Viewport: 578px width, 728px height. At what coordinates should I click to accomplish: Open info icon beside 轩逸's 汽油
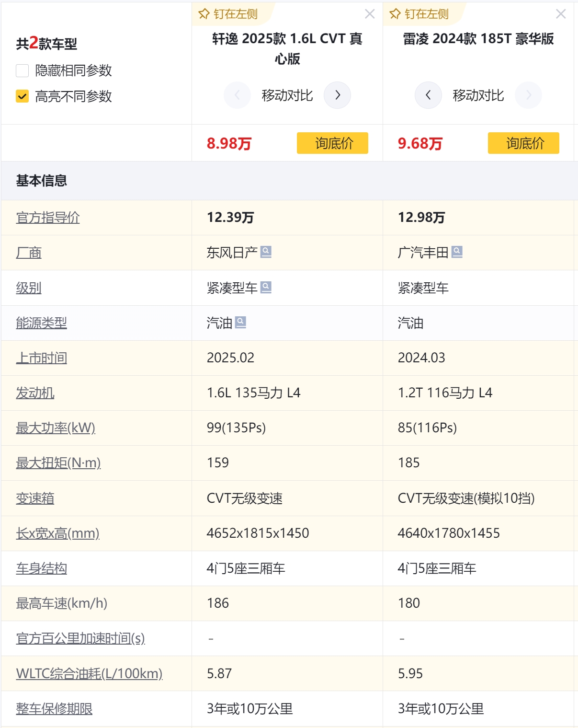click(x=240, y=322)
